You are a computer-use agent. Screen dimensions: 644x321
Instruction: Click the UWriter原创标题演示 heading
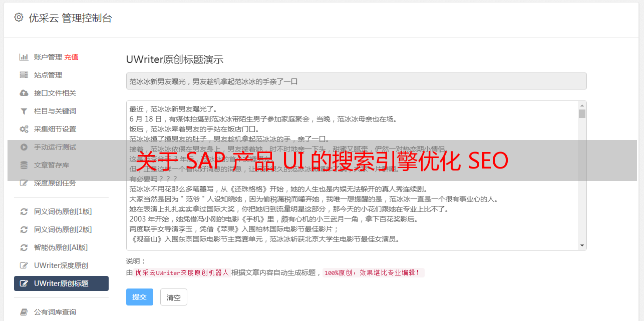click(x=175, y=59)
